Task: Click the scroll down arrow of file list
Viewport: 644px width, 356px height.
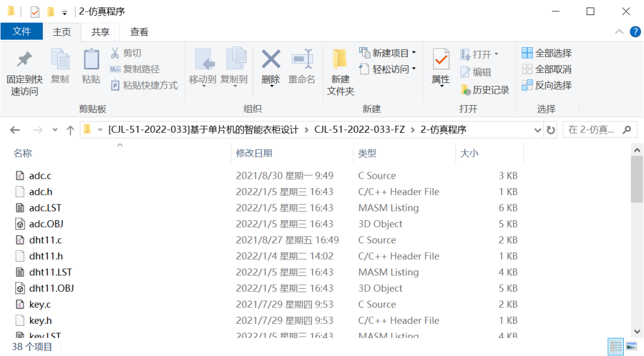Action: point(637,331)
